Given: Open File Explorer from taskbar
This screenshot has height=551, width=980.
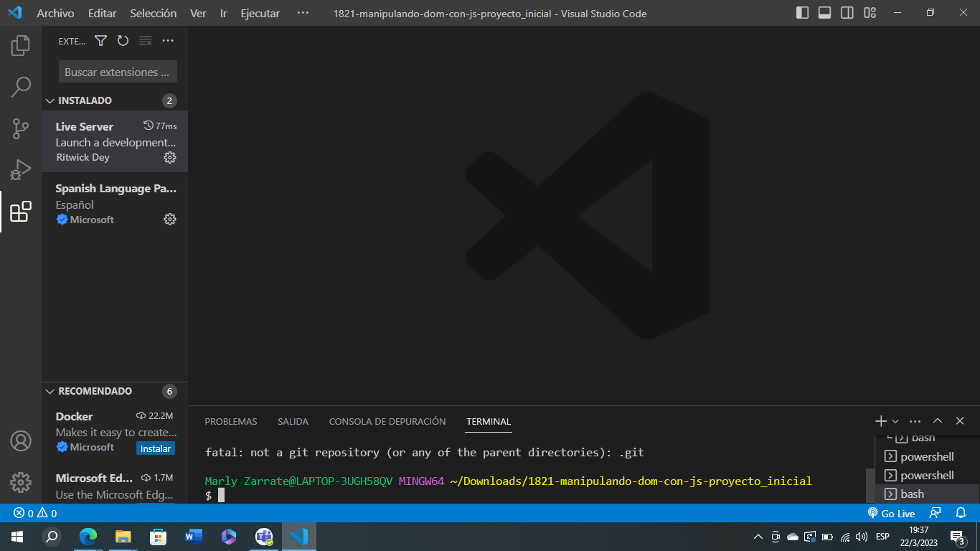Looking at the screenshot, I should pyautogui.click(x=123, y=537).
